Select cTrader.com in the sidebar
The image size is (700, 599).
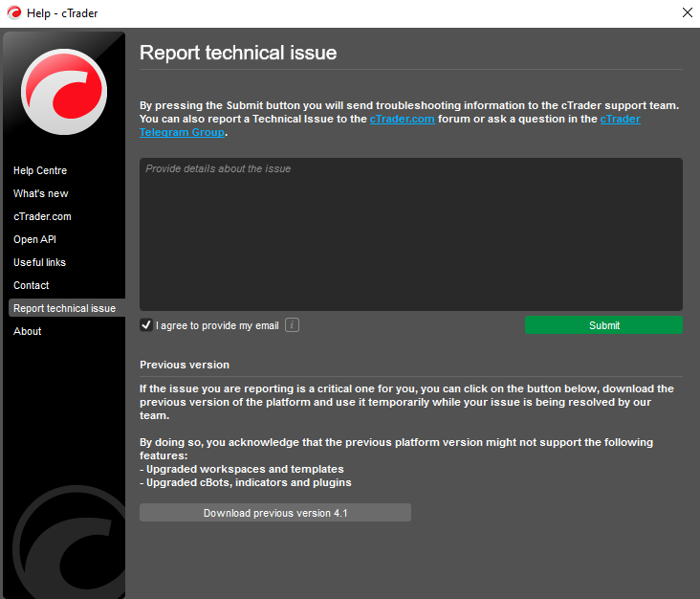pos(42,216)
